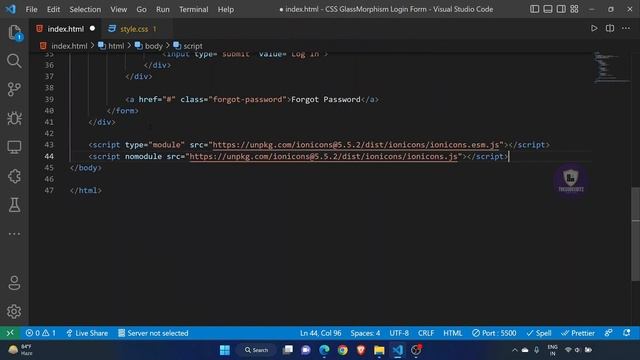The image size is (640, 360).
Task: Click the editor minimap preview
Action: point(610,67)
